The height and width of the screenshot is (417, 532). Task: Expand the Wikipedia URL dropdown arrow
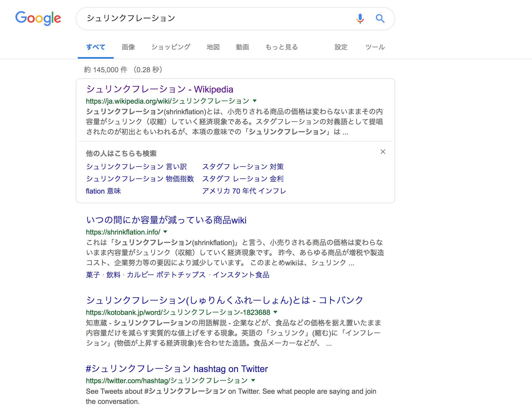[x=255, y=101]
